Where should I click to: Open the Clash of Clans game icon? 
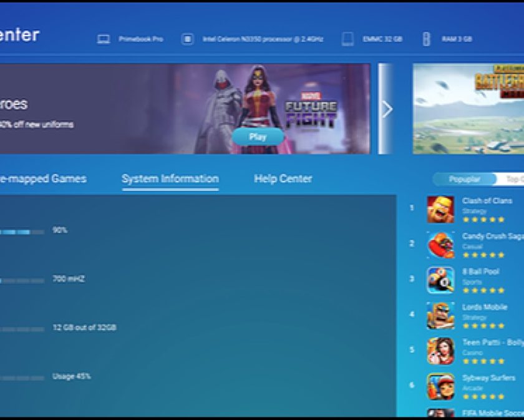tap(440, 210)
